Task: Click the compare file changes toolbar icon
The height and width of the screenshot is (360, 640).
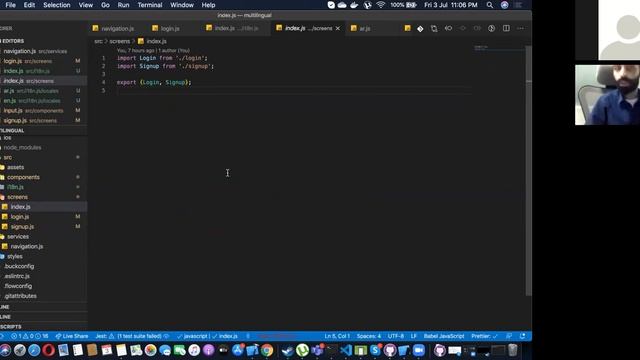Action: click(434, 29)
